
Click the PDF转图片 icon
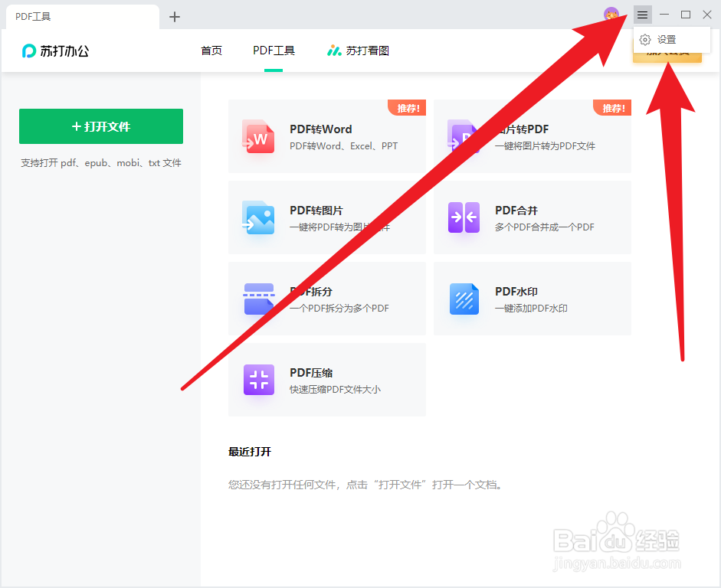pyautogui.click(x=258, y=217)
